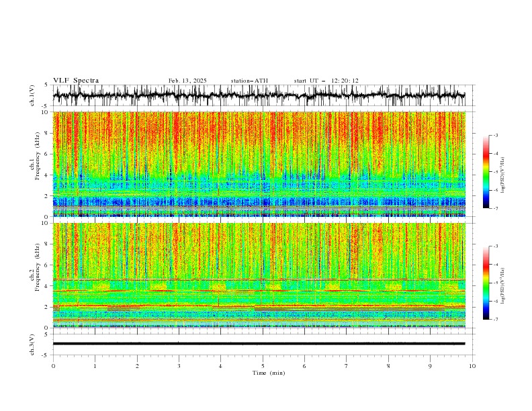Viewport: 532px width, 411px height.
Task: Click the "ch.3(V)" axis label
Action: click(x=32, y=345)
